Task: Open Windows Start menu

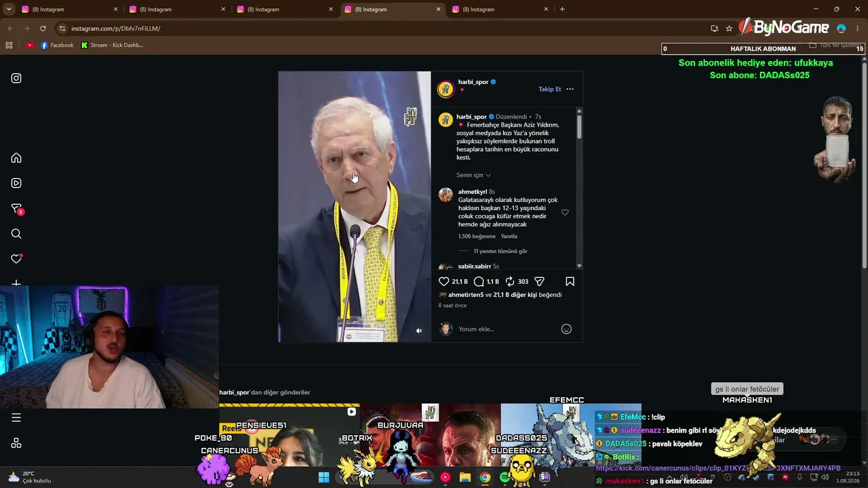Action: pyautogui.click(x=323, y=477)
